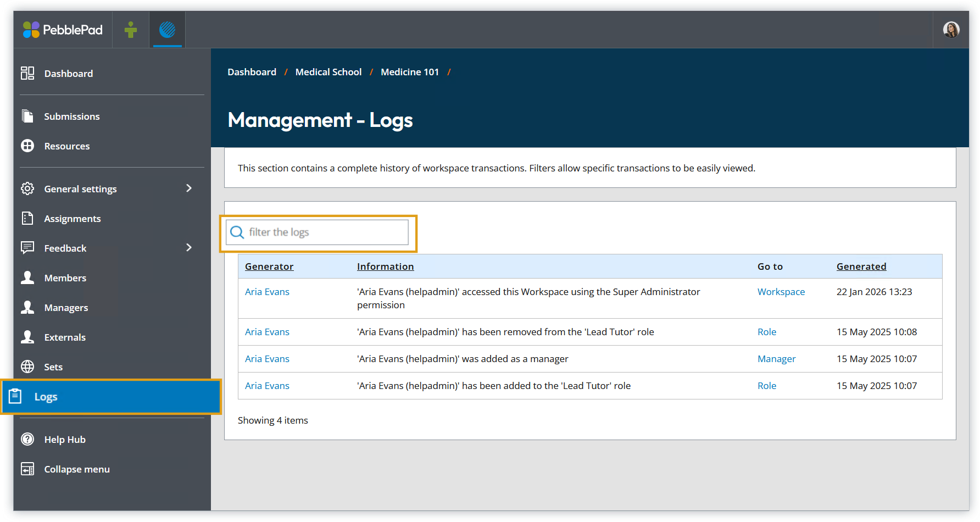Open Submissions in the sidebar
The width and height of the screenshot is (980, 522).
coord(72,116)
